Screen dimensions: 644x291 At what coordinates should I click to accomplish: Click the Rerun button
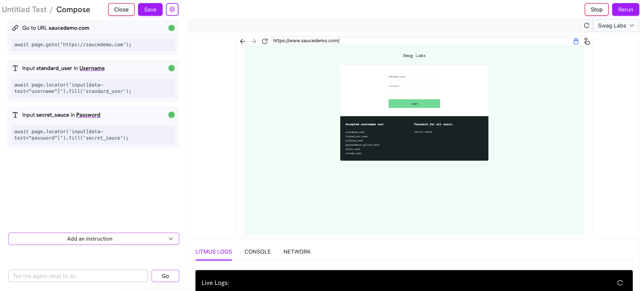[x=625, y=9]
